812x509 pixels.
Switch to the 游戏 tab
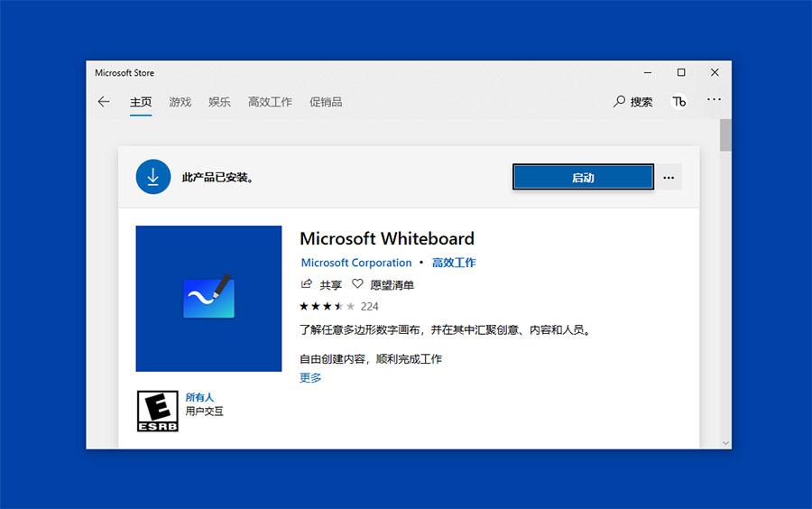point(180,102)
